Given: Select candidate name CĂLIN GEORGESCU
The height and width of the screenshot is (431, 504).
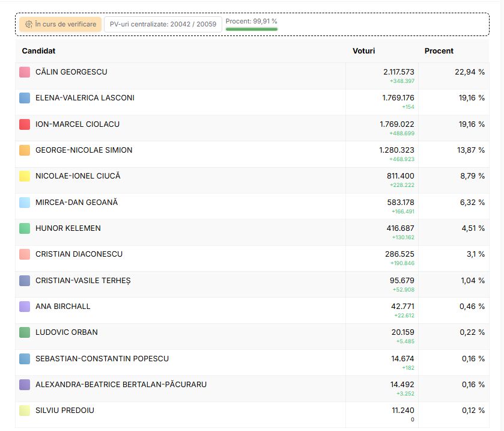Looking at the screenshot, I should [x=71, y=72].
